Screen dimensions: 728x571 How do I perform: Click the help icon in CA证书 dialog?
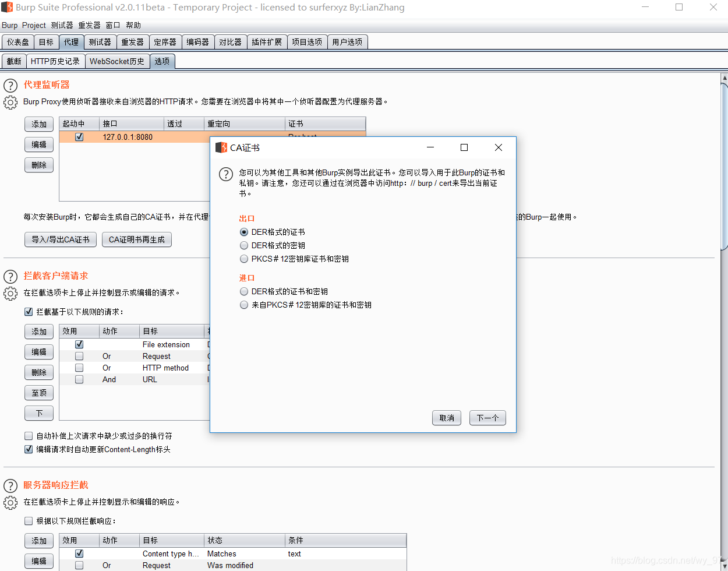(226, 174)
